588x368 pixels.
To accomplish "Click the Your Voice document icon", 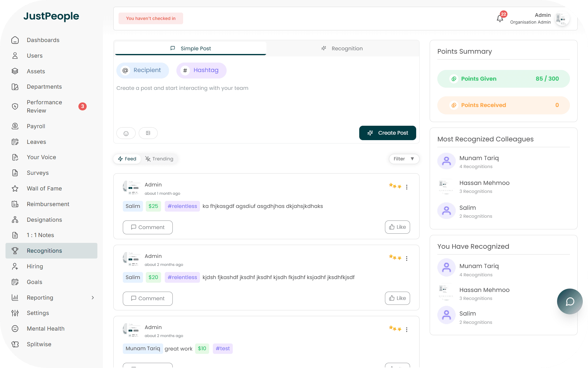I will [15, 157].
